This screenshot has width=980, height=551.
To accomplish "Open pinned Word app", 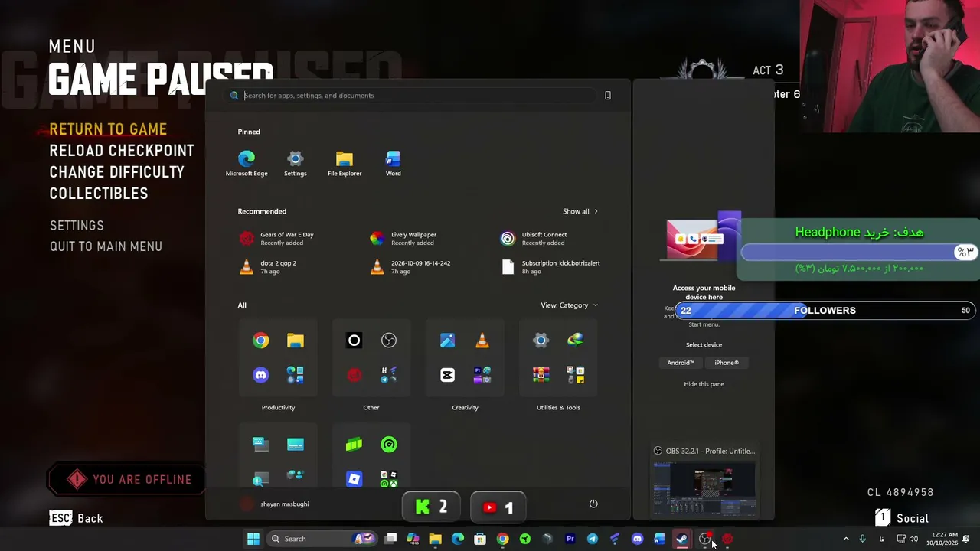I will (x=393, y=163).
